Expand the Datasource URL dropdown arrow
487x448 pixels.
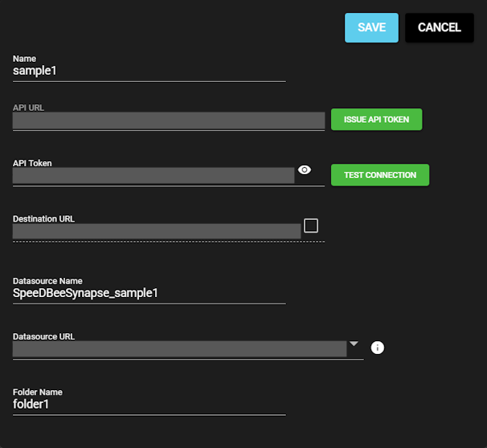point(354,344)
